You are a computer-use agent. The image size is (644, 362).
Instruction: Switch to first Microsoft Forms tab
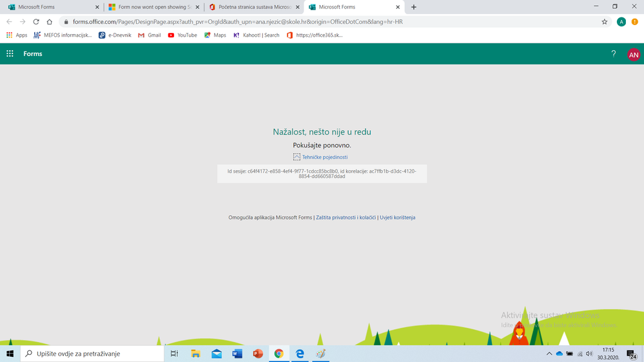click(x=52, y=7)
